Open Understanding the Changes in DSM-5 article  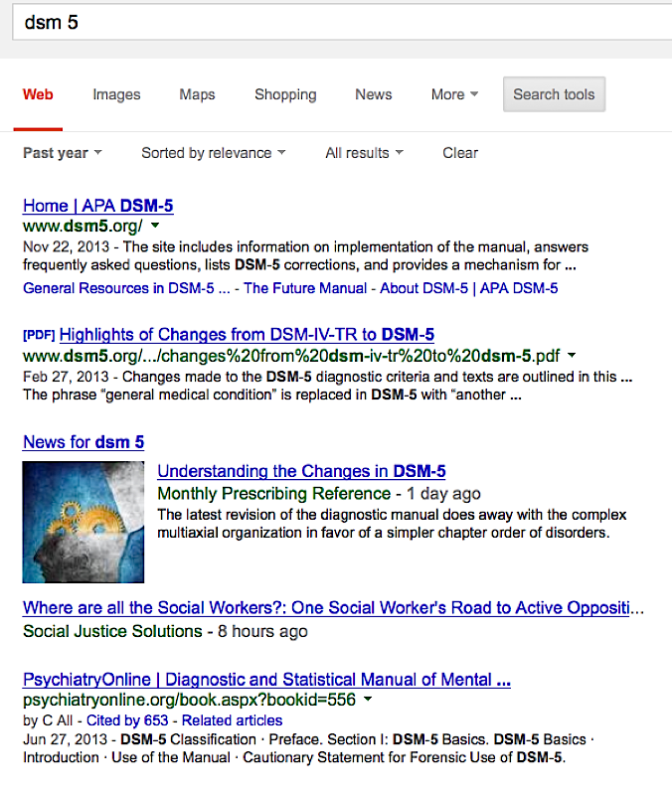click(301, 471)
